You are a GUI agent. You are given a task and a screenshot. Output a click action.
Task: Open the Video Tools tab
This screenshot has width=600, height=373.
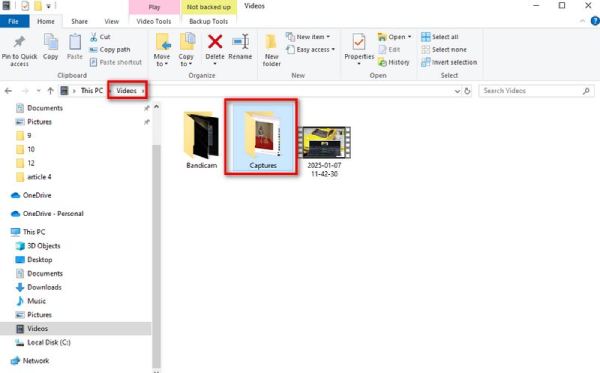pyautogui.click(x=154, y=21)
